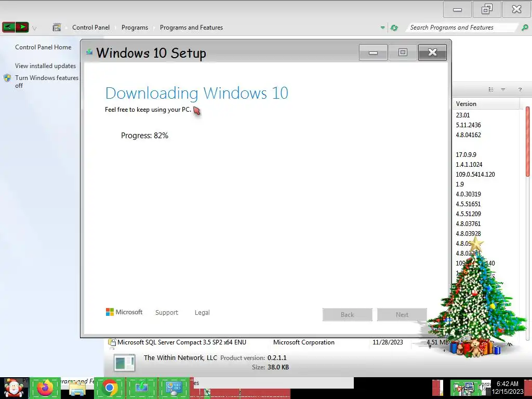Select version 4.0.30319 row
This screenshot has width=532, height=399.
(x=468, y=194)
